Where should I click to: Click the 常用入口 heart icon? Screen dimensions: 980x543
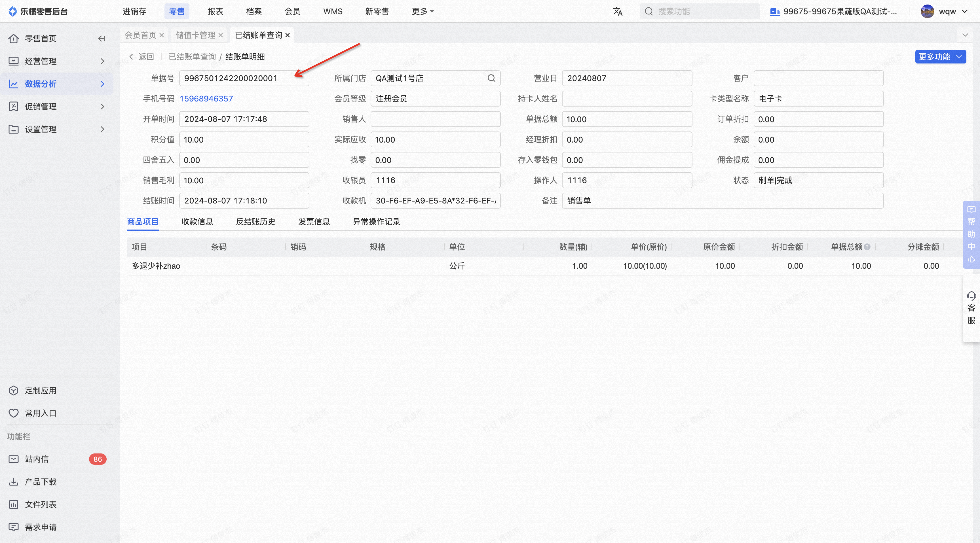click(13, 413)
